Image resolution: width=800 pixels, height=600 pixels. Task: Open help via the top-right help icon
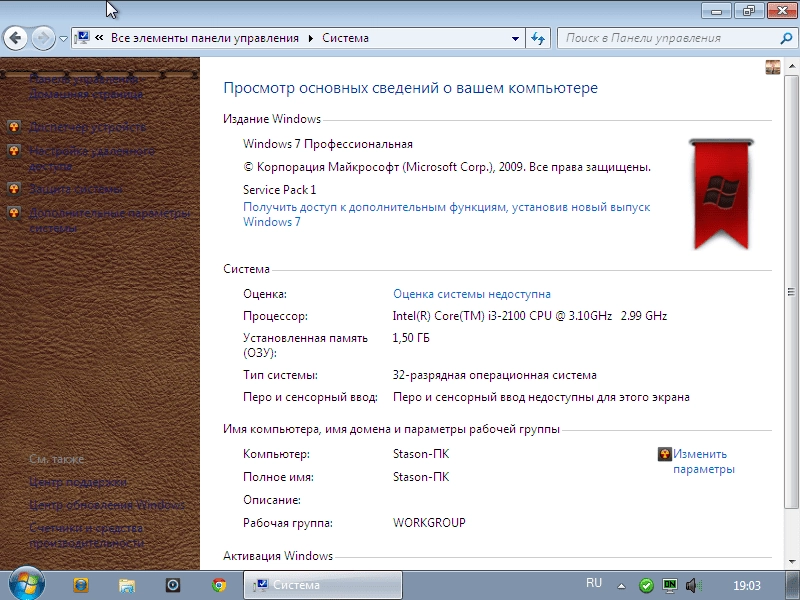773,67
